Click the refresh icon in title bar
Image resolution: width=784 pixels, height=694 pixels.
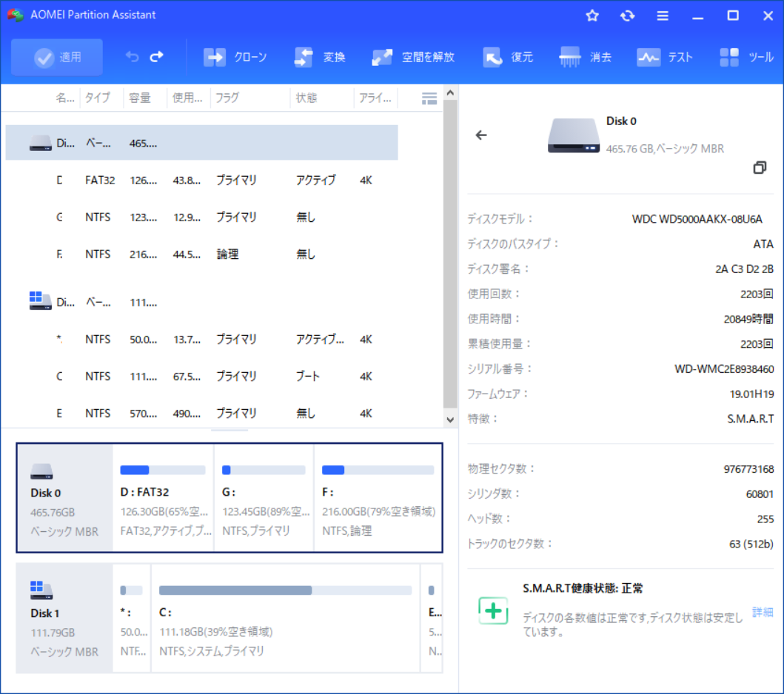tap(628, 16)
